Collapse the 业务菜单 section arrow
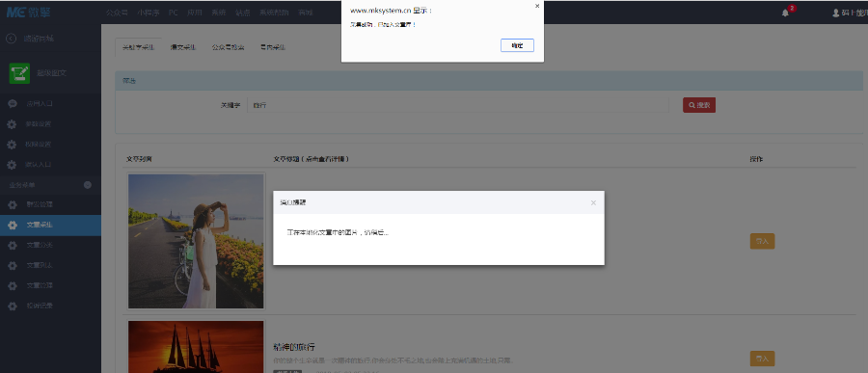Viewport: 868px width, 373px height. coord(88,185)
